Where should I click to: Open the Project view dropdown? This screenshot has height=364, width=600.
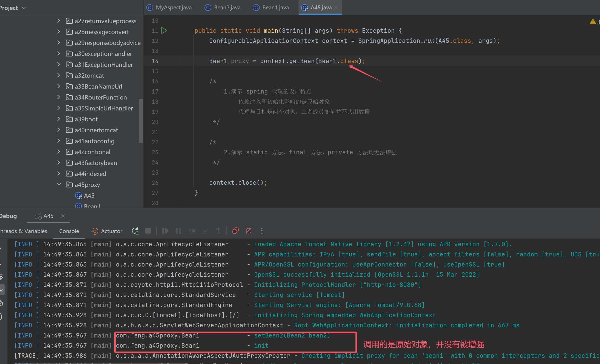(13, 8)
